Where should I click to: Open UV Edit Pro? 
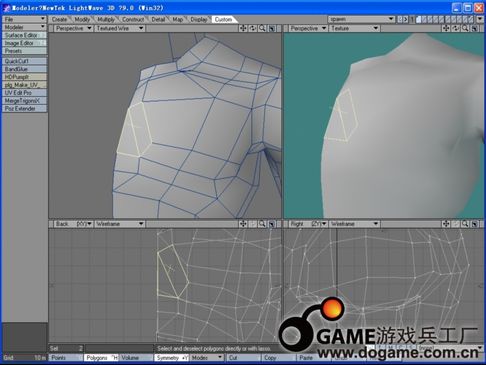point(24,93)
